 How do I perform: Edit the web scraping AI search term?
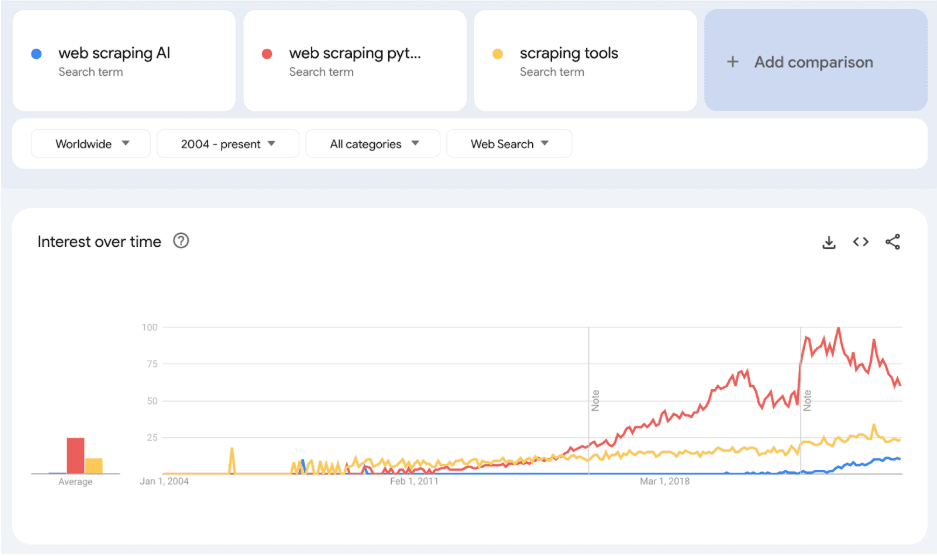click(x=114, y=53)
